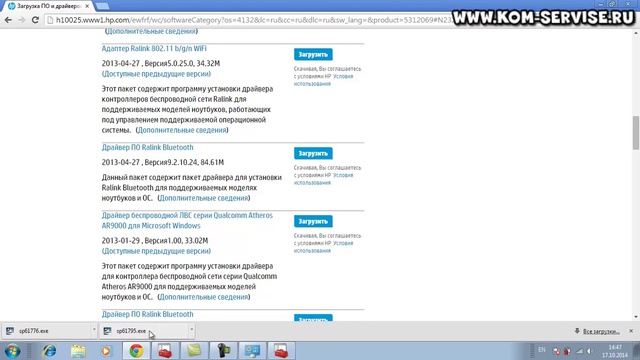Open Дополнительные сведения link for Ralink Bluetooth
Screen dimensions: 640x360
(204, 198)
